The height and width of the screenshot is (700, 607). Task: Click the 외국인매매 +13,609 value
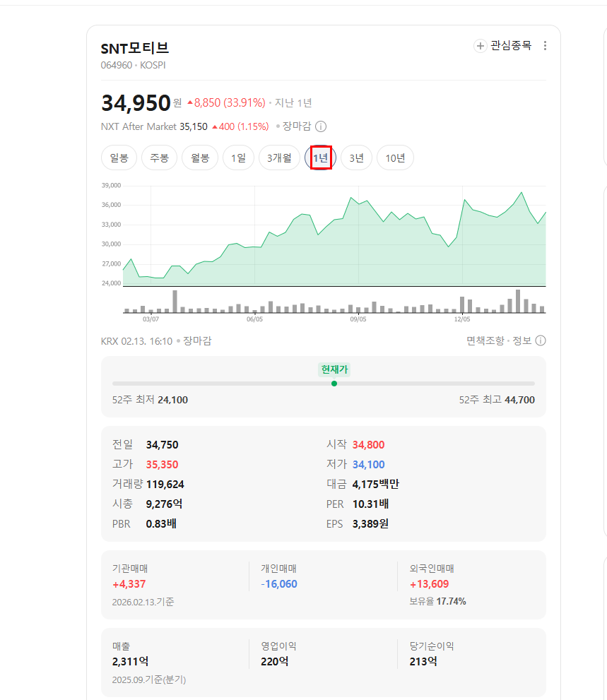429,584
